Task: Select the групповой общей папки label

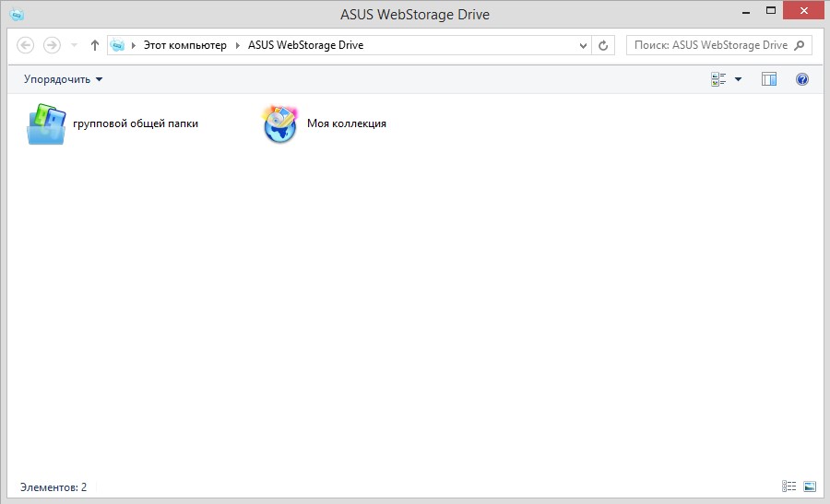Action: tap(136, 123)
